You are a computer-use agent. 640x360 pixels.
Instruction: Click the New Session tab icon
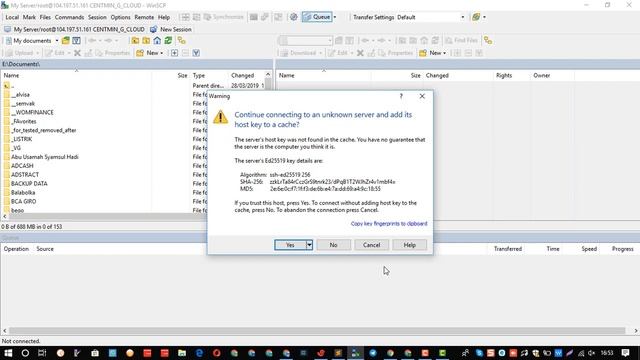click(153, 29)
